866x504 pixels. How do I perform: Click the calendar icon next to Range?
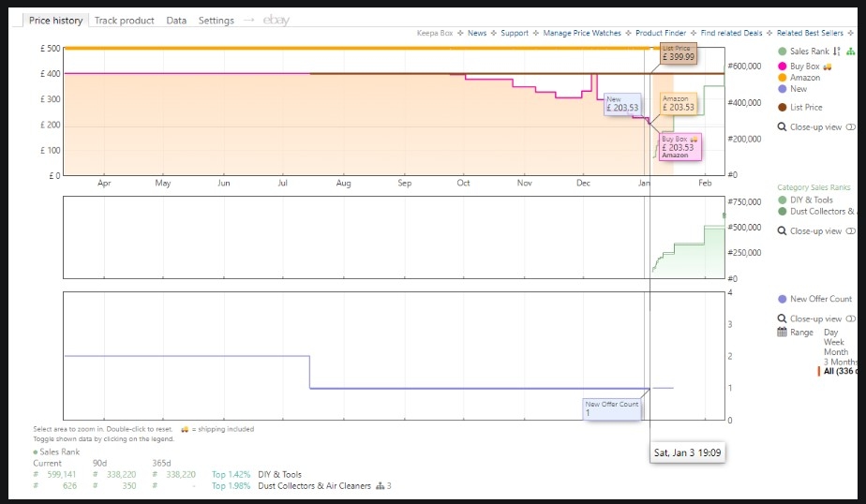coord(783,333)
